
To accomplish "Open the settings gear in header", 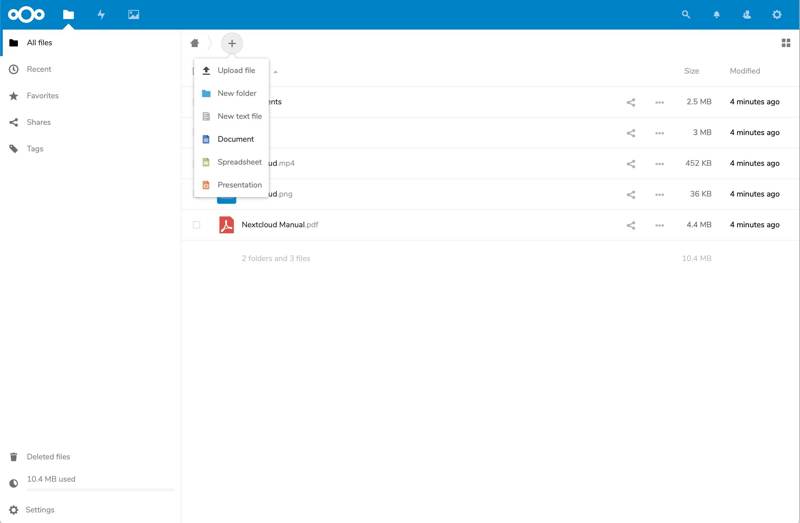I will pyautogui.click(x=777, y=14).
